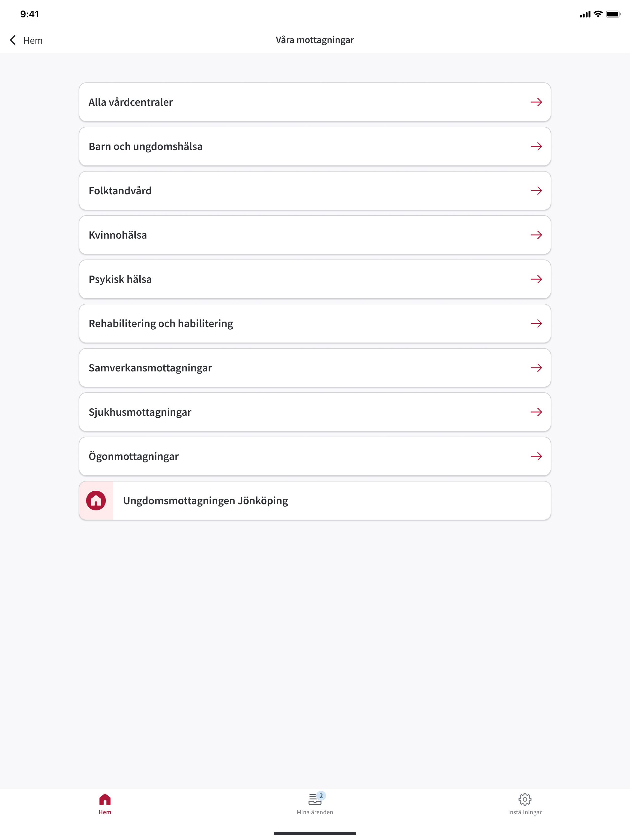
Task: Select Ungdomsmottagningen Jönköping clinic
Action: (315, 501)
